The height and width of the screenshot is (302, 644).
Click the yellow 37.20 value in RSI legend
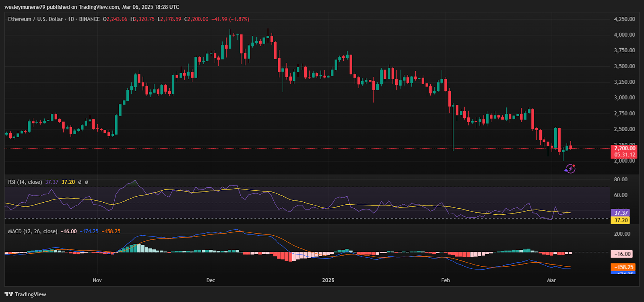pyautogui.click(x=68, y=182)
